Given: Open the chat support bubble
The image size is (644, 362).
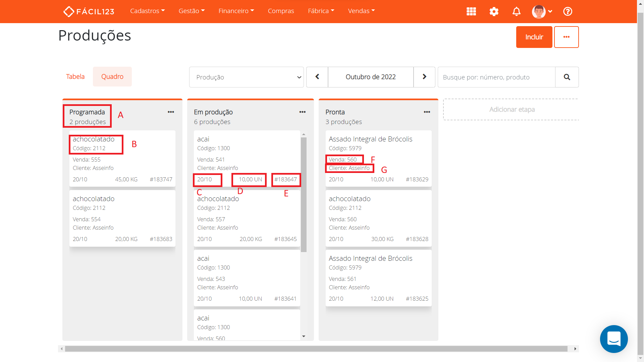Looking at the screenshot, I should pyautogui.click(x=613, y=339).
